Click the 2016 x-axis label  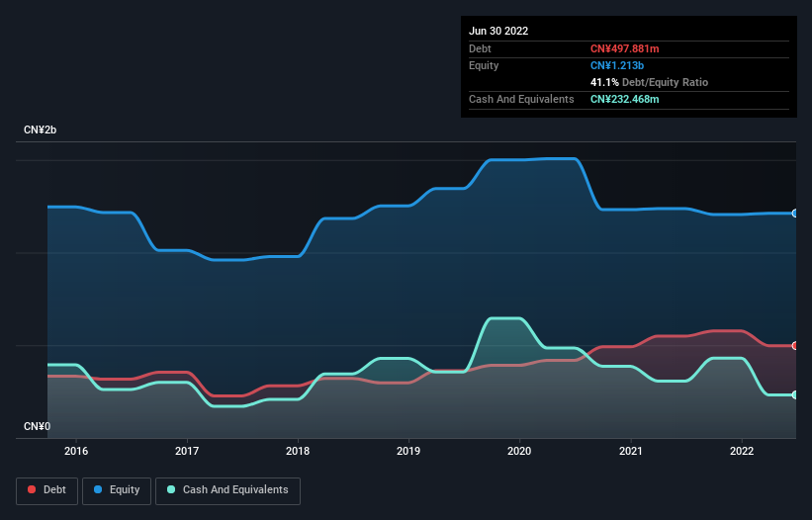[x=76, y=451]
